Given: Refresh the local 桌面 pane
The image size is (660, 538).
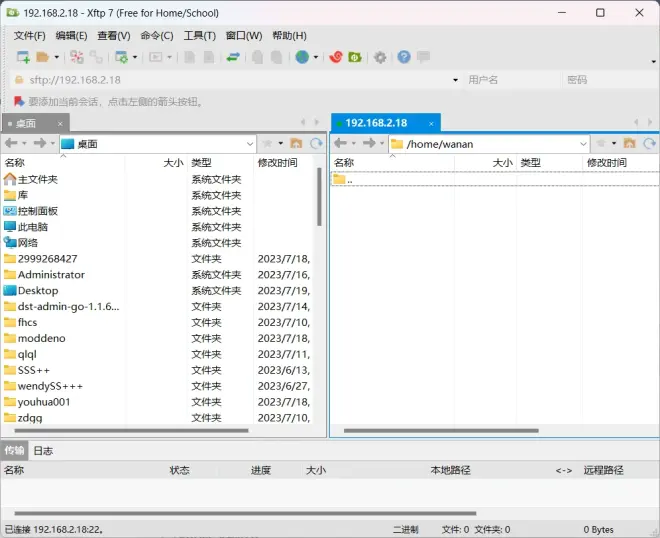Looking at the screenshot, I should pyautogui.click(x=316, y=144).
